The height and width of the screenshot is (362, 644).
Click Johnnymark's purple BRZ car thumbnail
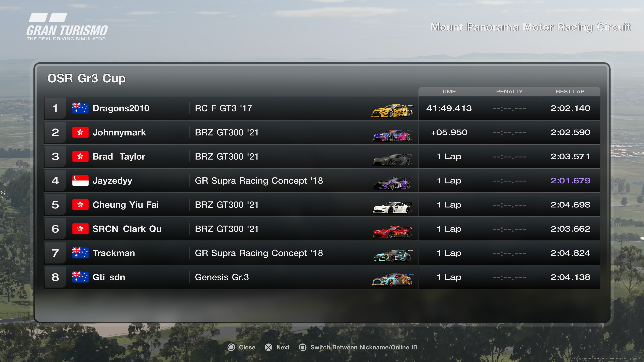[x=392, y=135]
